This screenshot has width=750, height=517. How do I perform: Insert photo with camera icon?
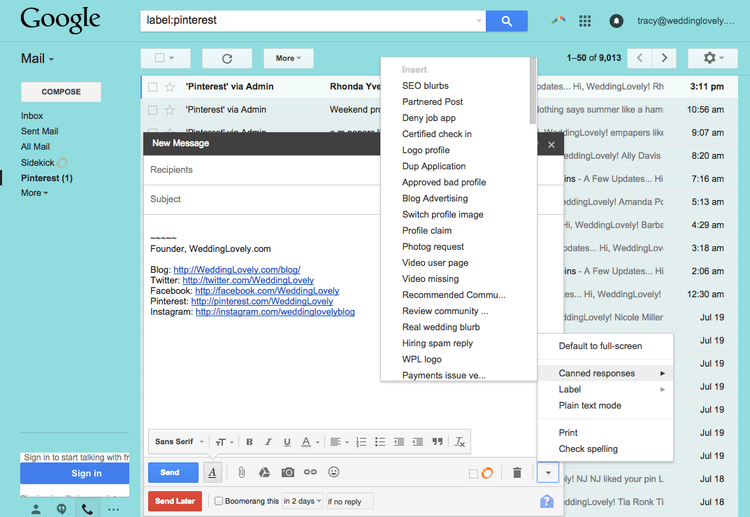[x=287, y=473]
